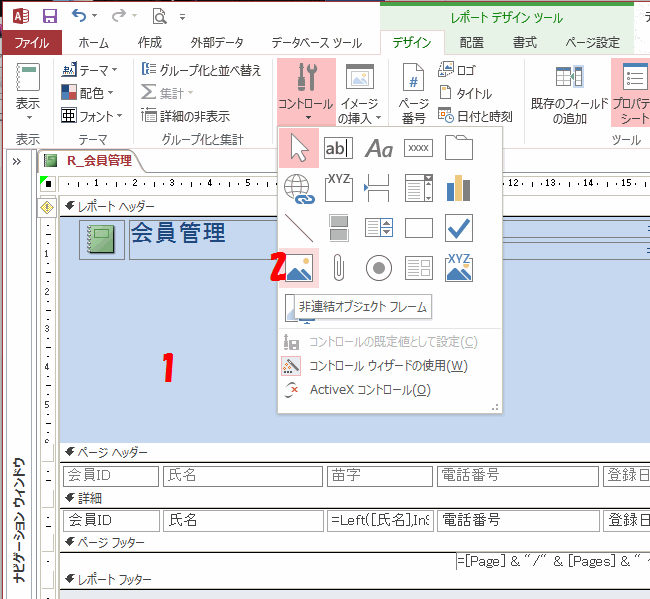Viewport: 650px width, 599px height.
Task: Select the Check Box control
Action: pyautogui.click(x=458, y=228)
